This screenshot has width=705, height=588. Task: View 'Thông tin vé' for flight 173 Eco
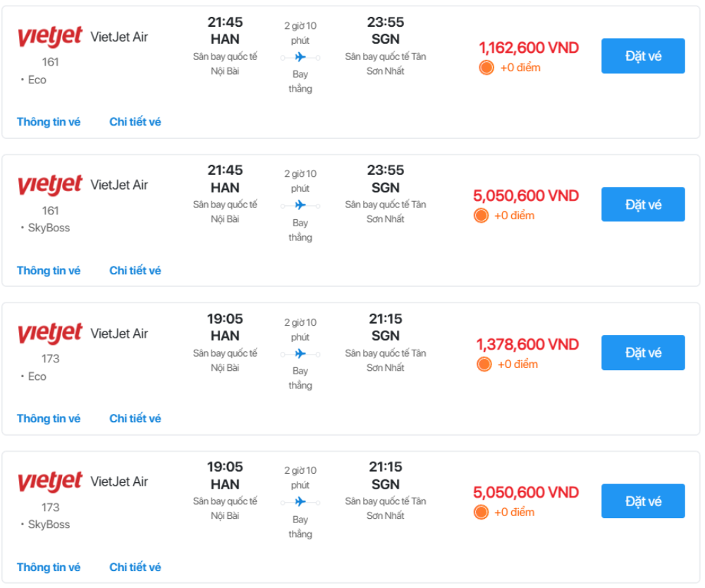coord(49,419)
